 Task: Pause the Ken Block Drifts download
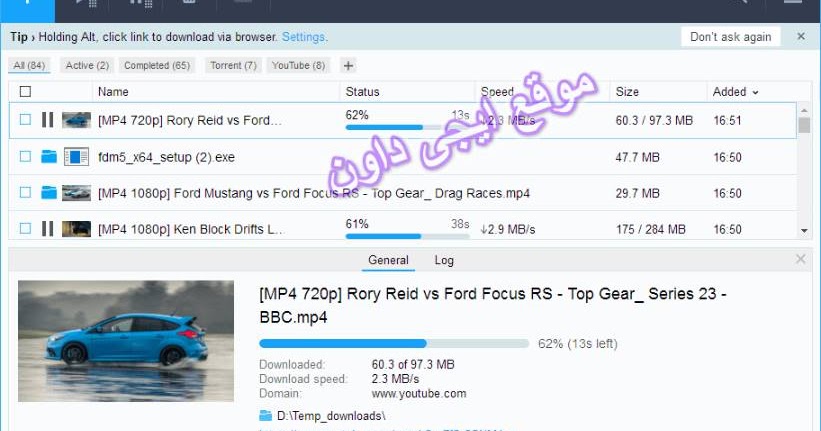pyautogui.click(x=47, y=229)
